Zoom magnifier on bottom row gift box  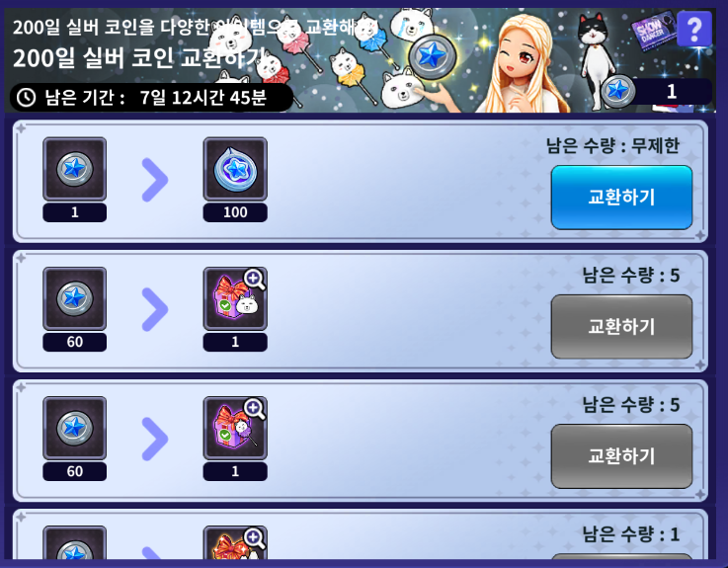[255, 538]
